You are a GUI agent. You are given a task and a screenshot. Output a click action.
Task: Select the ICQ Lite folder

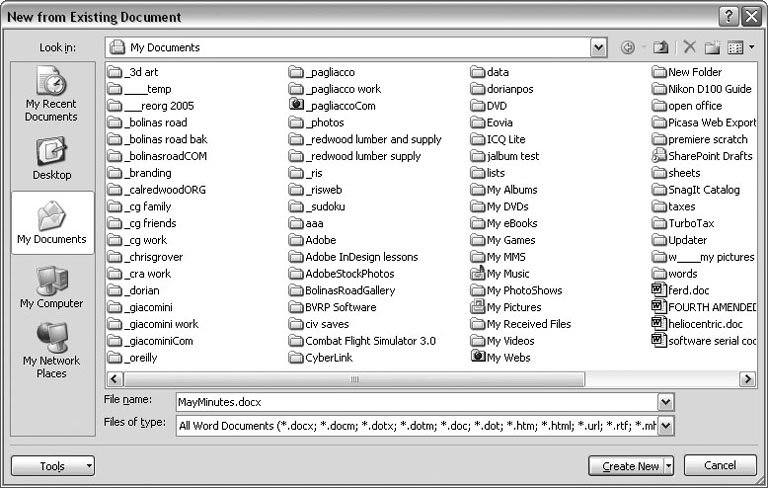pyautogui.click(x=498, y=139)
